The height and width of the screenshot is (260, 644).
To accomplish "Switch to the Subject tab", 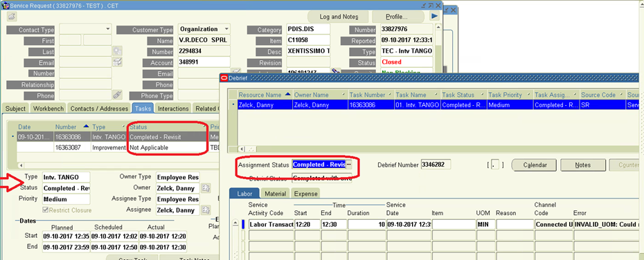I will [16, 109].
